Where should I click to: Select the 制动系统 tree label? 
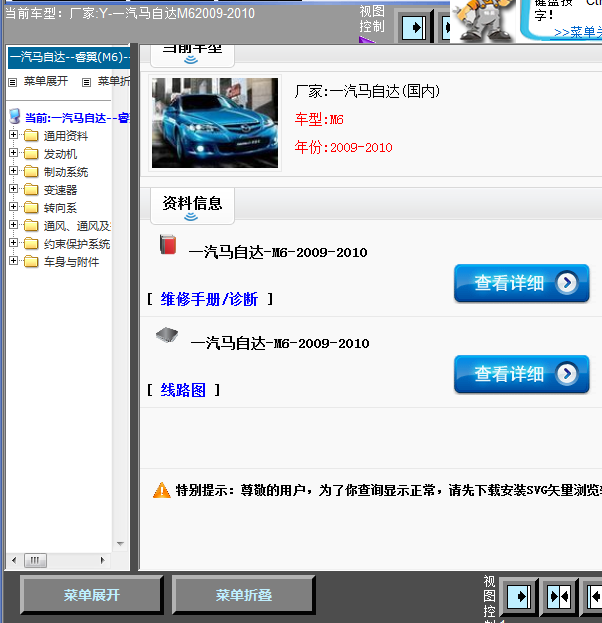coord(66,172)
